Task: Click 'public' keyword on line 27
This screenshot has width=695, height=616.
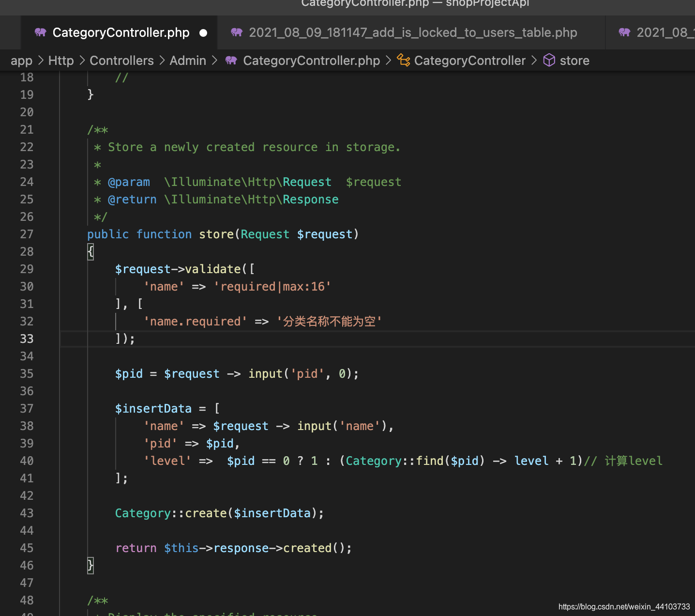Action: (108, 234)
